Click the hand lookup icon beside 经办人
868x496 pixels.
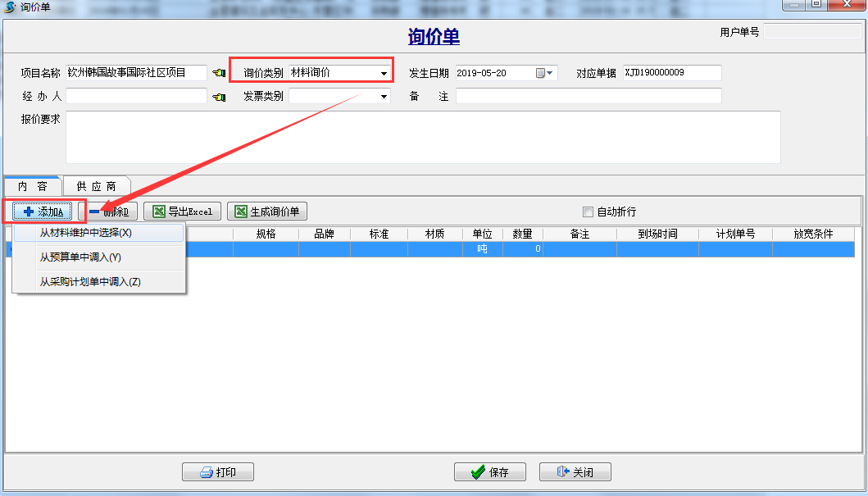pyautogui.click(x=219, y=97)
